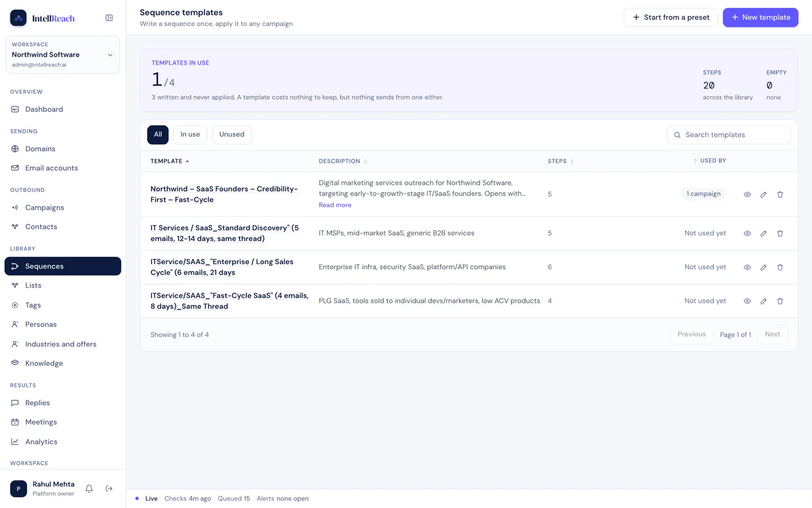This screenshot has height=508, width=812.
Task: Edit the Northwind SaaS Founders template
Action: pyautogui.click(x=763, y=195)
